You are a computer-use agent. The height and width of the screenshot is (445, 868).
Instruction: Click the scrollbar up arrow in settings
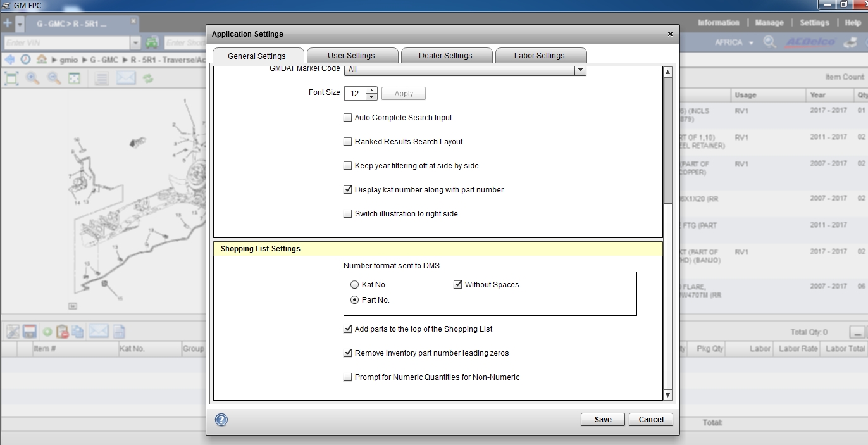point(667,72)
